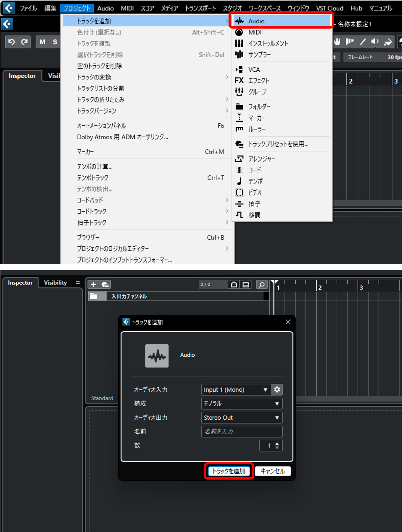Click トラックを追加 button in dialog
The width and height of the screenshot is (402, 532).
pyautogui.click(x=229, y=471)
